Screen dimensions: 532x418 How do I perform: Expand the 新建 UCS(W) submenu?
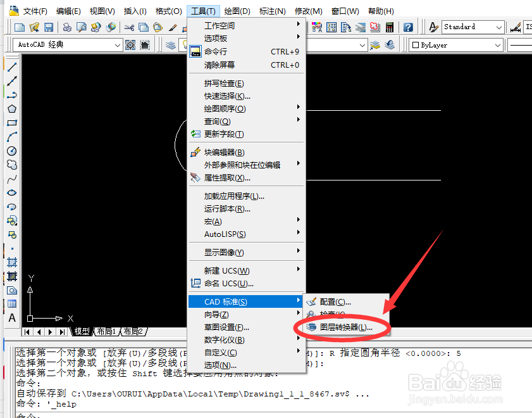(247, 270)
